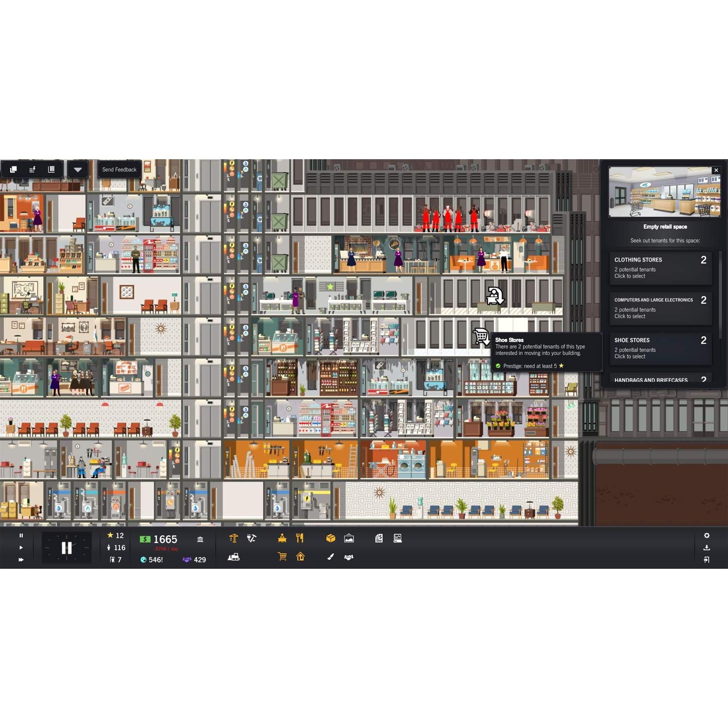Click the Send Feedback button
This screenshot has height=728, width=728.
(x=119, y=170)
